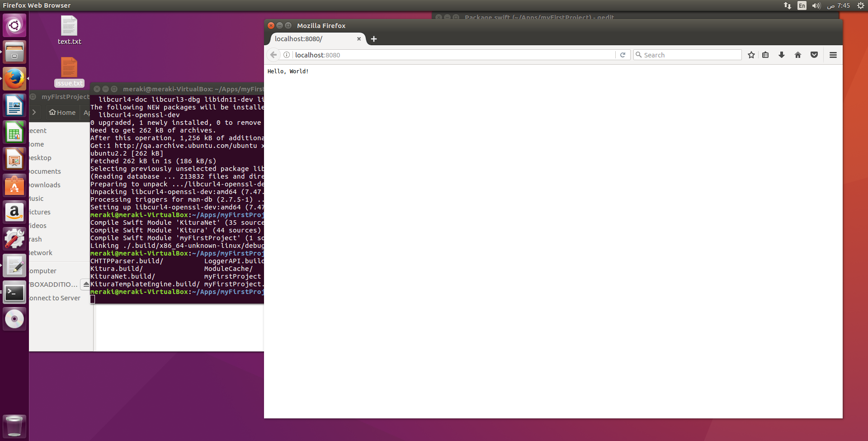The height and width of the screenshot is (441, 868).
Task: Open the En keyboard layout menu
Action: pos(802,5)
